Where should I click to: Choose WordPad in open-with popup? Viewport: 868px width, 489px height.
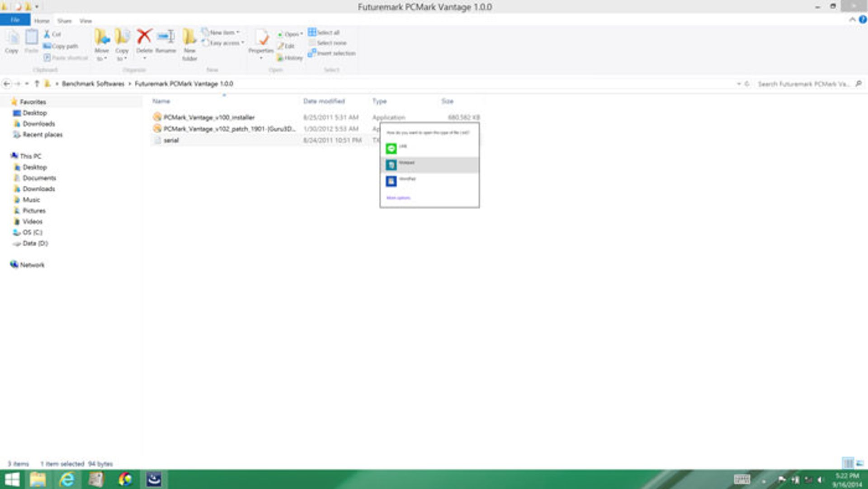[x=391, y=181]
